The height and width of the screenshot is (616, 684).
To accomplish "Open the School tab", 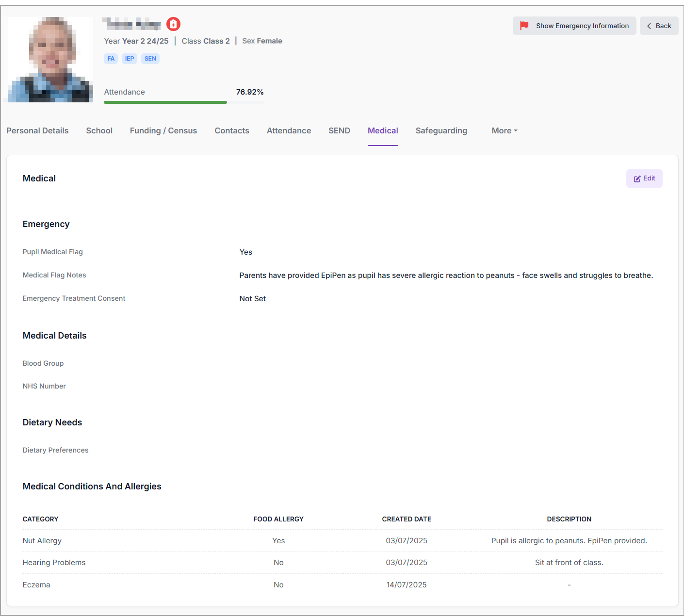I will coord(99,131).
